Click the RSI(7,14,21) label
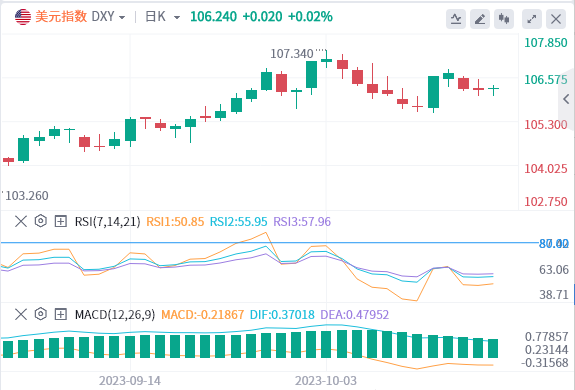575x390 pixels. point(107,222)
